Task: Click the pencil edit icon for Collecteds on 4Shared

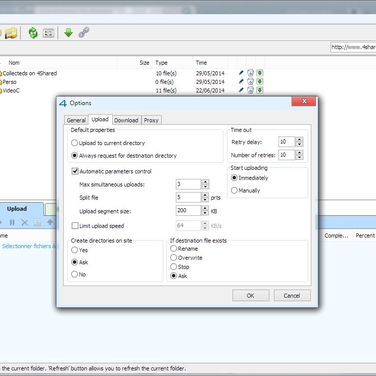Action: click(241, 73)
